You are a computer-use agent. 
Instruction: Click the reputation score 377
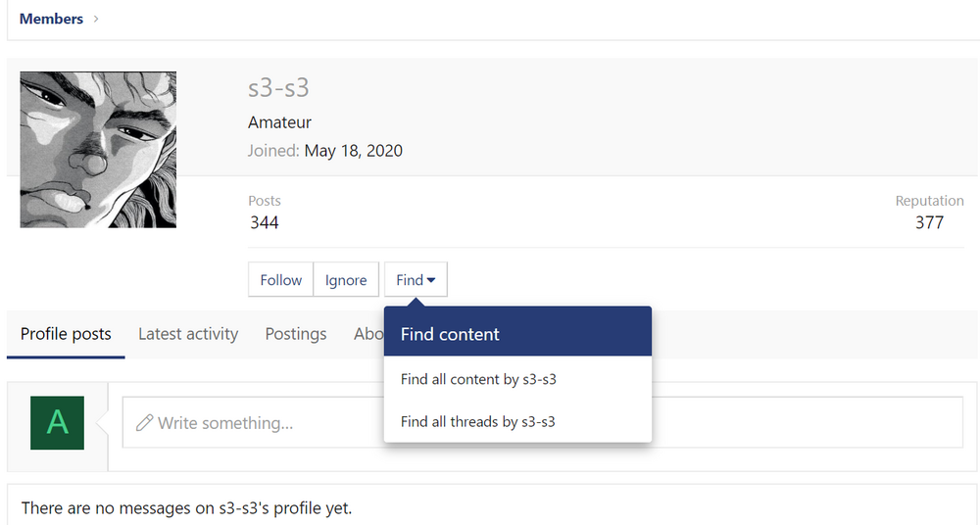pyautogui.click(x=928, y=222)
